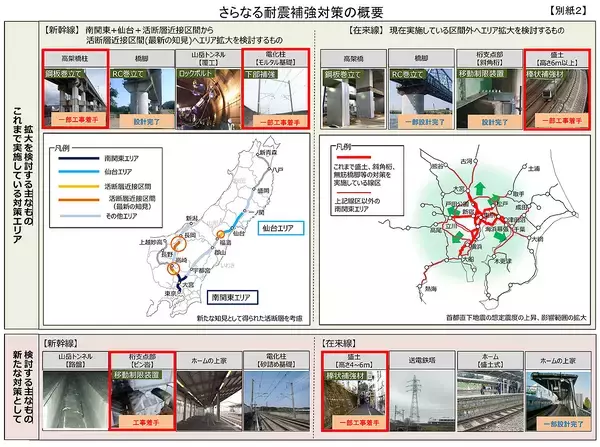Click the 仙台エリア boxed map label
Screen dimensions: 600x447
(281, 228)
